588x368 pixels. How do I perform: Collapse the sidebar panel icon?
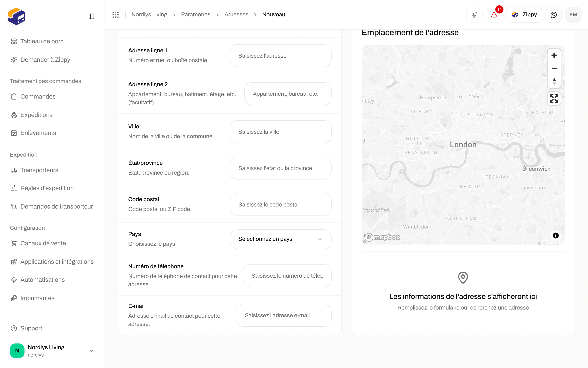point(91,16)
